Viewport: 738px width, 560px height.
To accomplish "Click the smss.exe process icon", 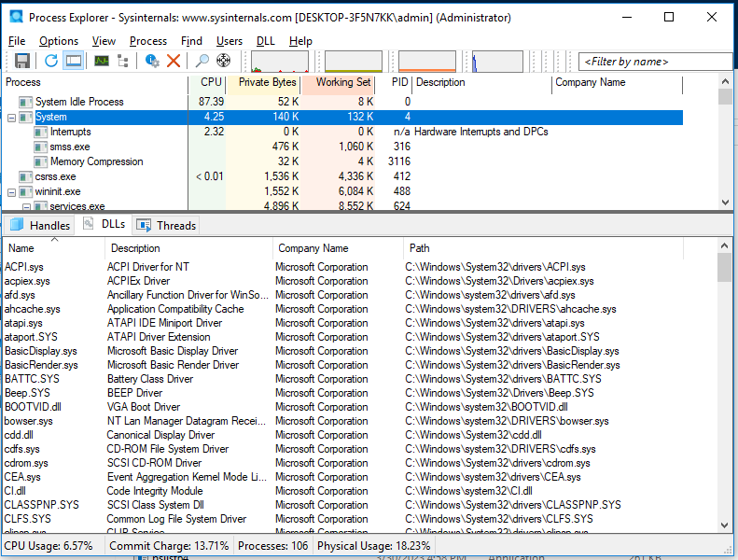I will [x=40, y=147].
